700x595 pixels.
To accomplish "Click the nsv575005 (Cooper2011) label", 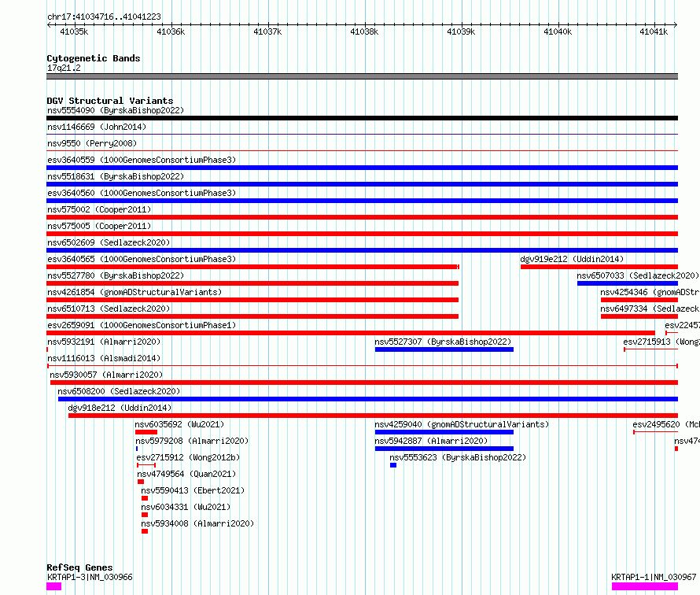I will click(x=99, y=226).
